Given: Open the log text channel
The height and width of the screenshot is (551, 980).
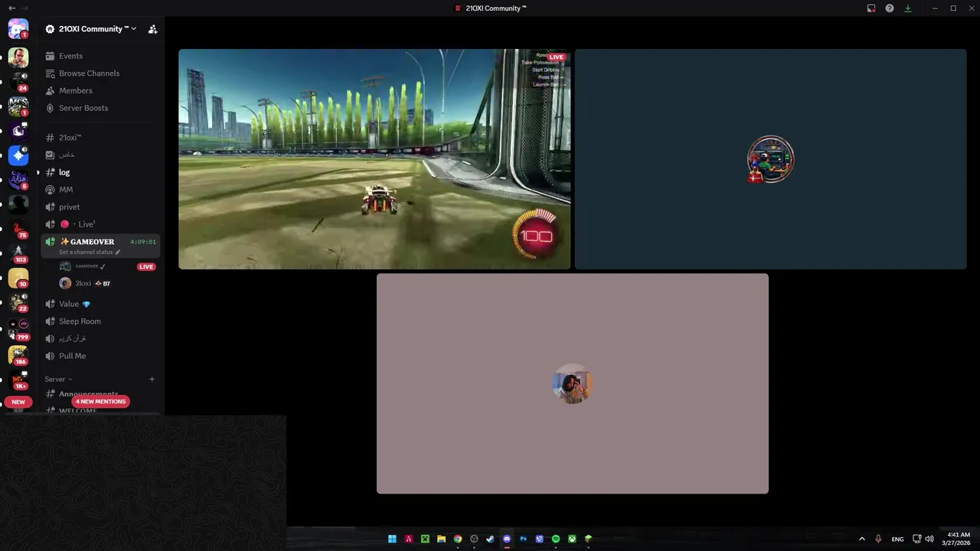Looking at the screenshot, I should tap(100, 172).
